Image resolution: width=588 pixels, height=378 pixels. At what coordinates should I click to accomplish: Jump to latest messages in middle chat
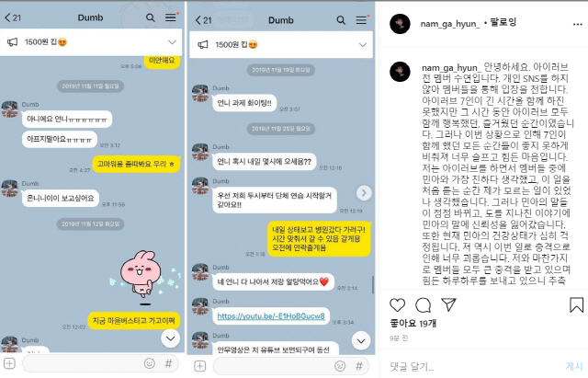(x=361, y=341)
